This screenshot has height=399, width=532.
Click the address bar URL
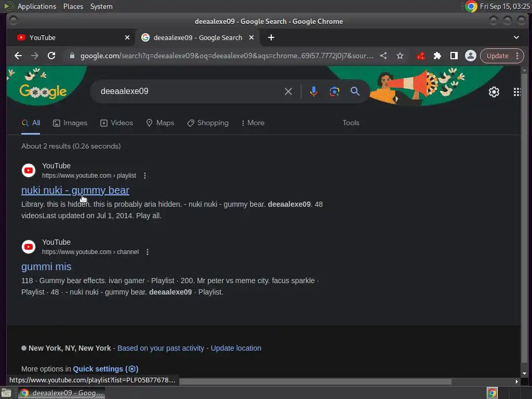[x=227, y=56]
